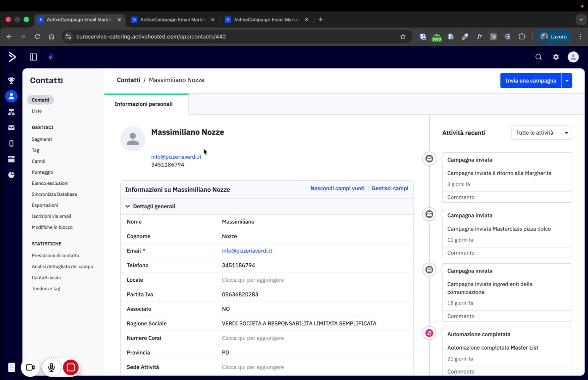Click the Gestisci campi link
588x380 pixels.
coord(390,188)
